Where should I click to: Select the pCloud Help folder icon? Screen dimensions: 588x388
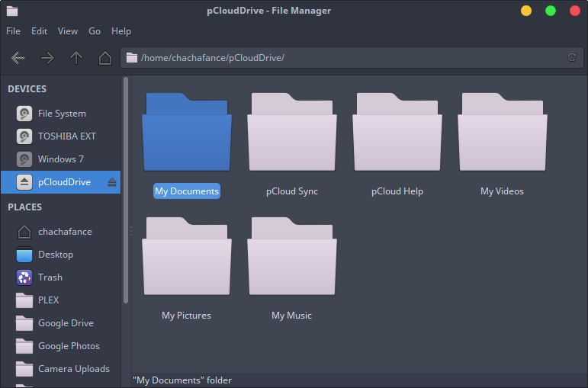pyautogui.click(x=397, y=132)
